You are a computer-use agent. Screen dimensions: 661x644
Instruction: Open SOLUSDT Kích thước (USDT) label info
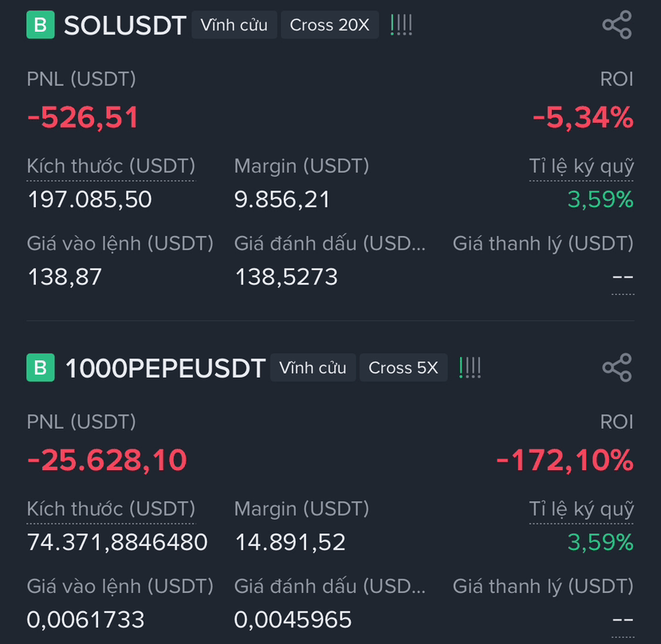[x=111, y=167]
